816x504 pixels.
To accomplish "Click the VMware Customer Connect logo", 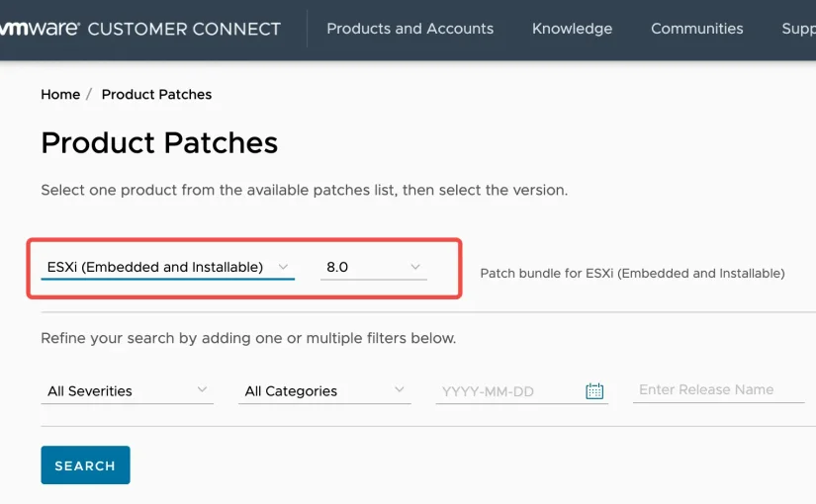I will tap(140, 29).
